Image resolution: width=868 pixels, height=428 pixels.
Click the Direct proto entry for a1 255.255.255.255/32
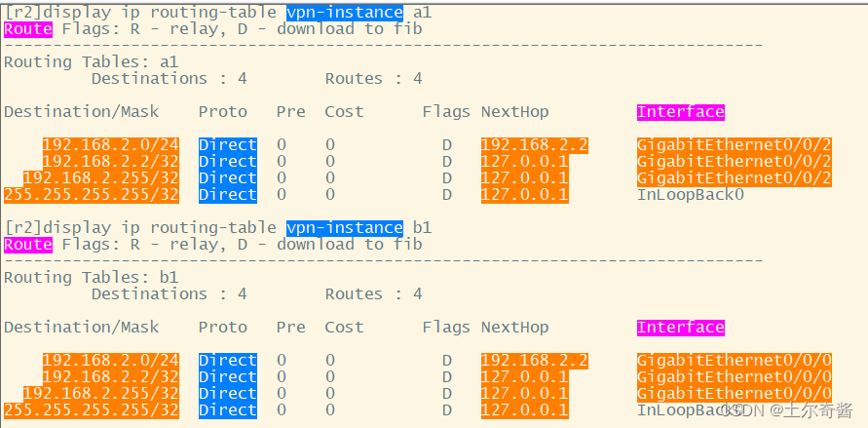[227, 195]
